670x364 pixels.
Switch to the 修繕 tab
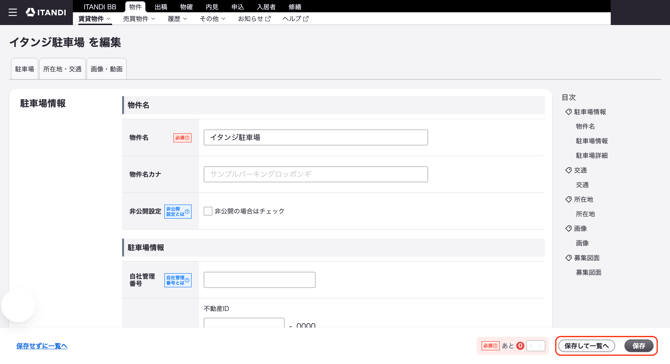pos(294,7)
